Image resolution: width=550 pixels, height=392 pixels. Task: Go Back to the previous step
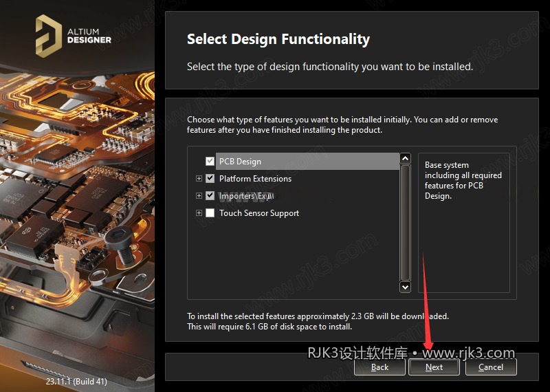[x=379, y=367]
